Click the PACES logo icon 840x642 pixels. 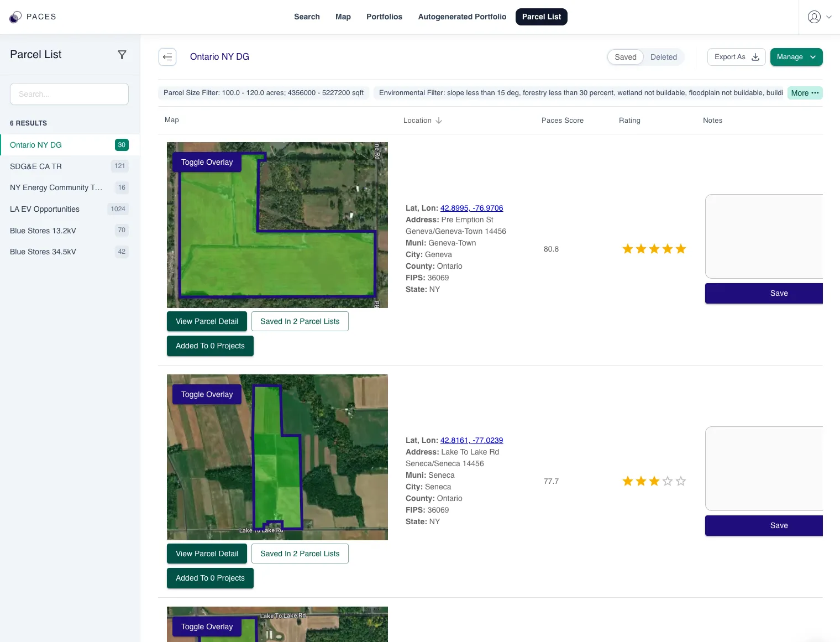(15, 17)
